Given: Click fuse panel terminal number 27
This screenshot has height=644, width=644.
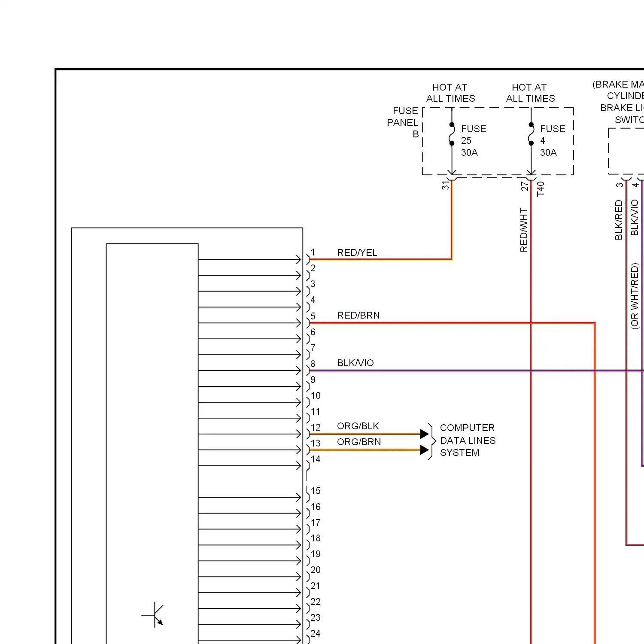Looking at the screenshot, I should tap(525, 186).
